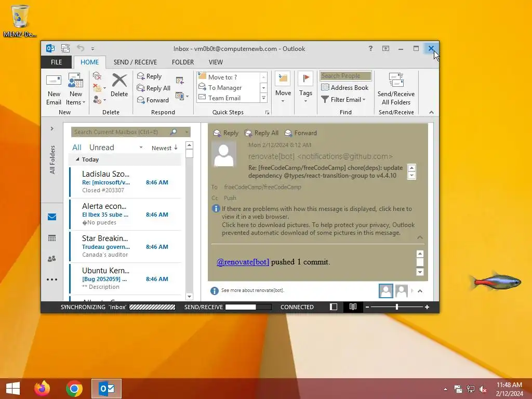The height and width of the screenshot is (399, 532).
Task: Open the Address Book
Action: [x=345, y=87]
